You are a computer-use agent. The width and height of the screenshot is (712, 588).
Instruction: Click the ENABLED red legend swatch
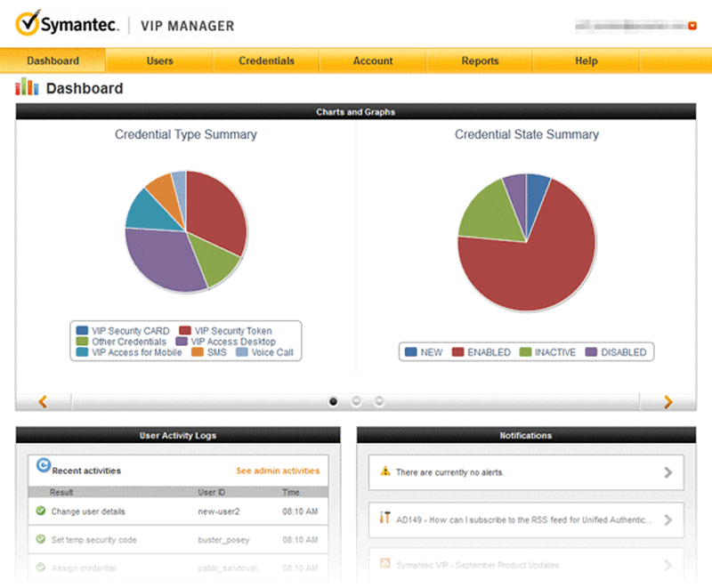459,352
